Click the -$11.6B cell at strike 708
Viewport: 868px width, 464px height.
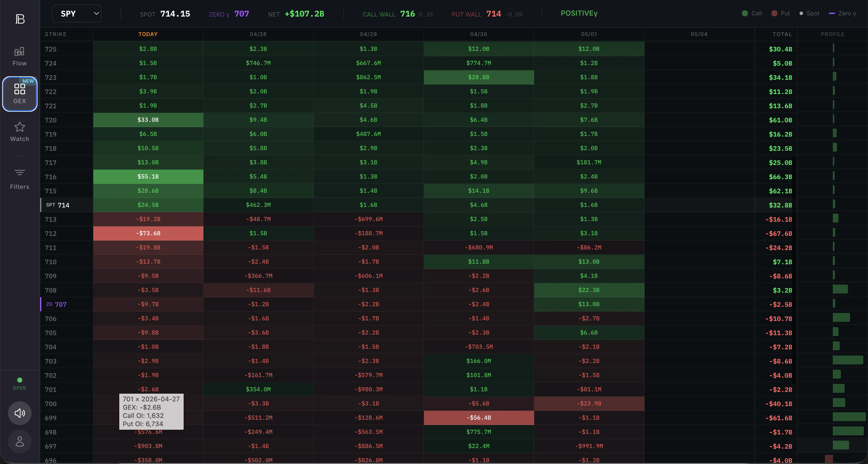258,290
